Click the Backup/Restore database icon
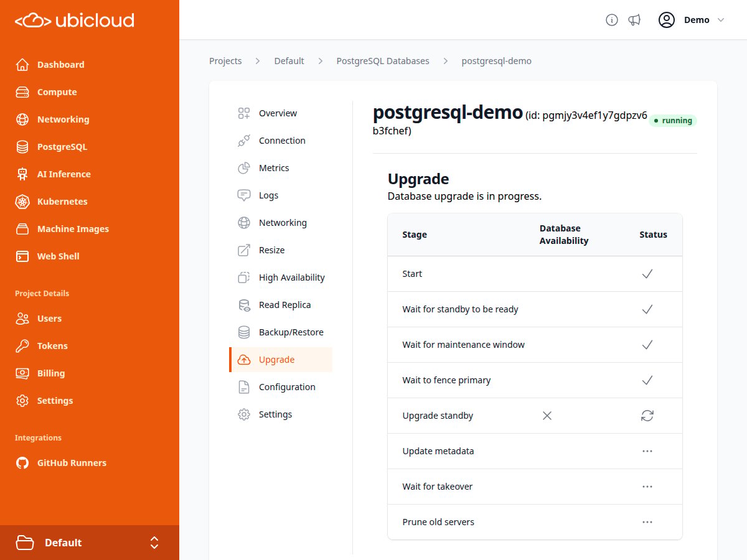The height and width of the screenshot is (560, 747). (244, 332)
